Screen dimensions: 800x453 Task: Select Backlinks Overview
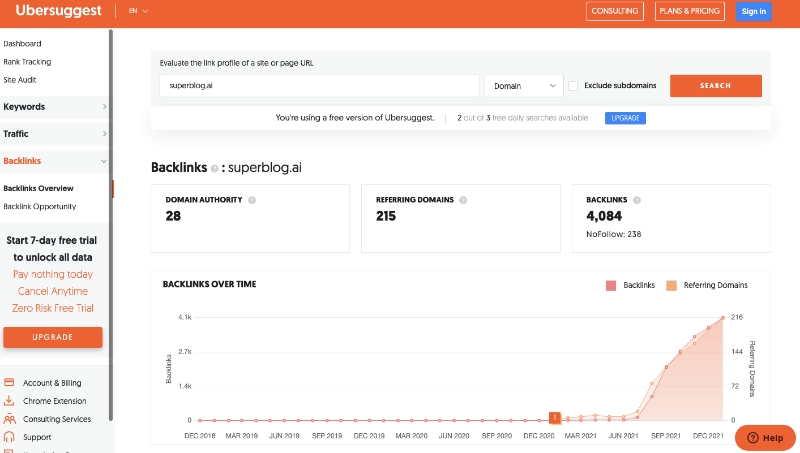pyautogui.click(x=38, y=188)
